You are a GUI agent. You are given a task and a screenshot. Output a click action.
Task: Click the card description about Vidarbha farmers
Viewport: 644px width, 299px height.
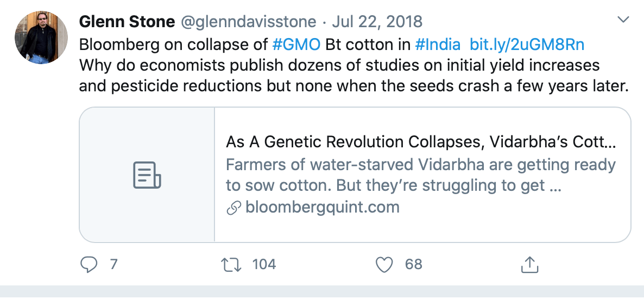(421, 175)
